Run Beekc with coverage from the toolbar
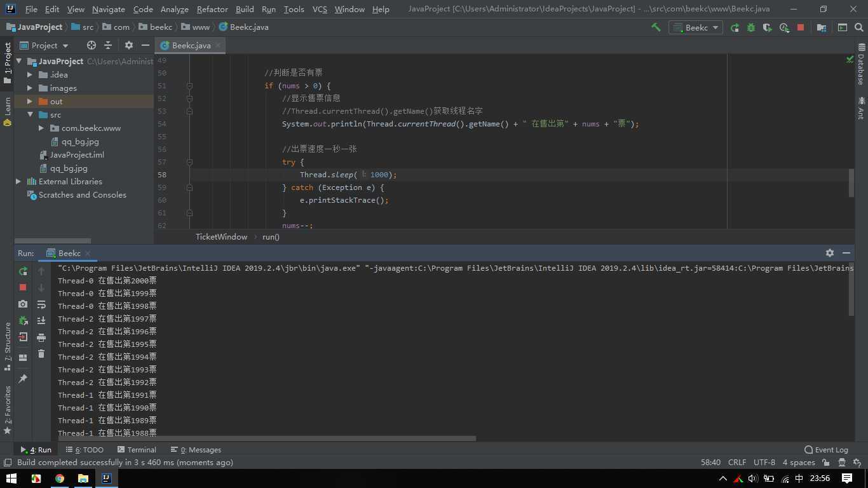The height and width of the screenshot is (488, 868). (768, 27)
